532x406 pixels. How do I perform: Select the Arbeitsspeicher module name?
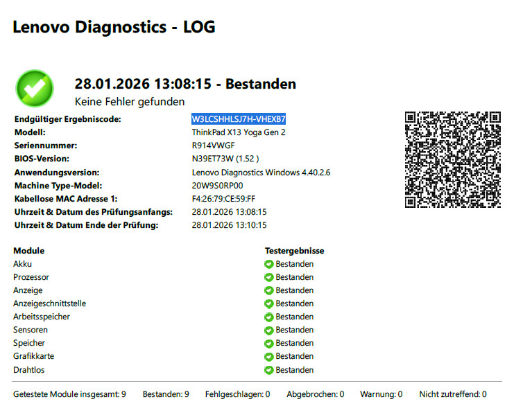click(x=42, y=317)
